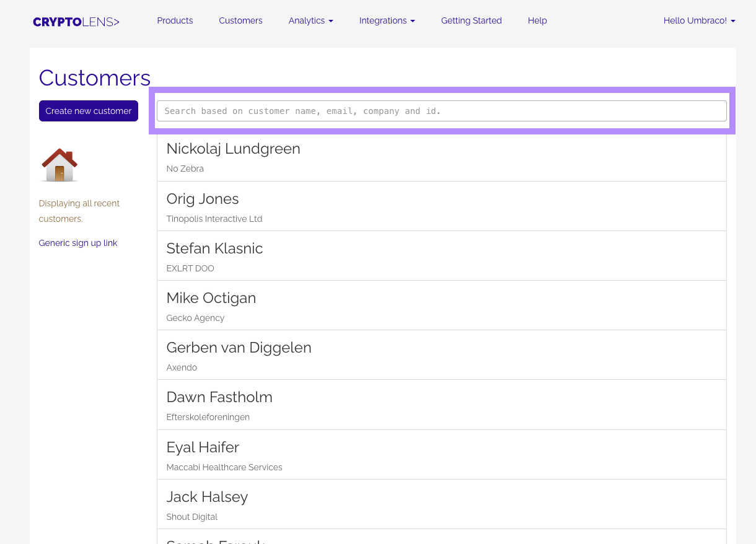Screen dimensions: 756x544
Task: Focus the customer search field
Action: click(x=441, y=111)
